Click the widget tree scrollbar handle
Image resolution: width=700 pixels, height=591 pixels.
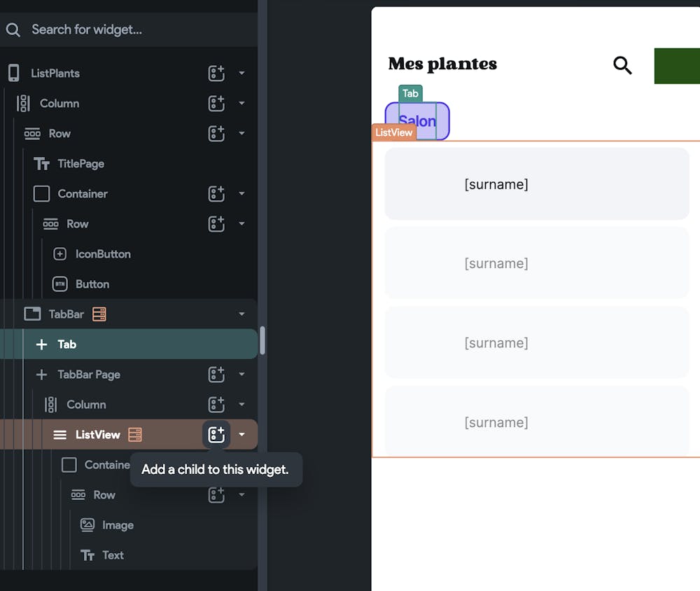pos(262,340)
